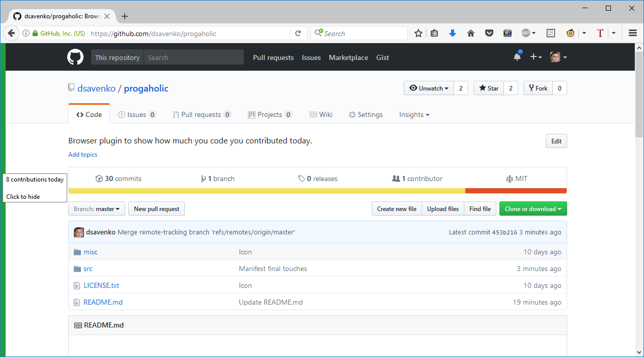The height and width of the screenshot is (357, 644).
Task: Click the misc folder icon
Action: [x=77, y=252]
